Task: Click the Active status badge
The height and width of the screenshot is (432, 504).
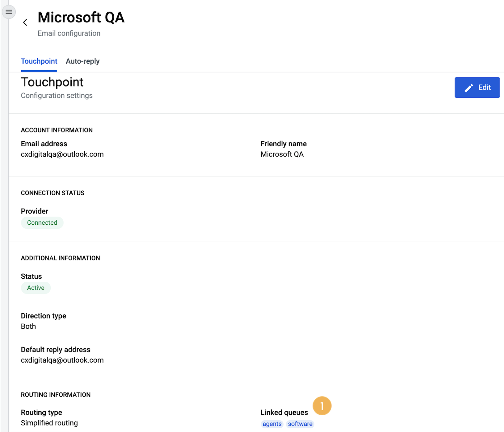Action: click(x=36, y=288)
